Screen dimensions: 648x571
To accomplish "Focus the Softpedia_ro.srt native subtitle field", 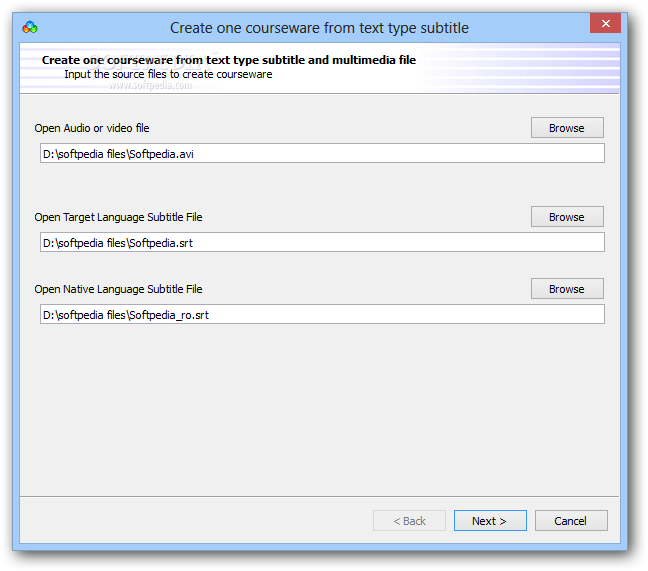I will [x=322, y=314].
